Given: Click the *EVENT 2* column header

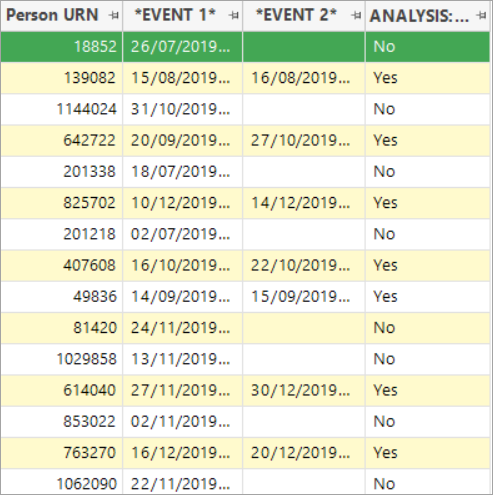Looking at the screenshot, I should 296,15.
